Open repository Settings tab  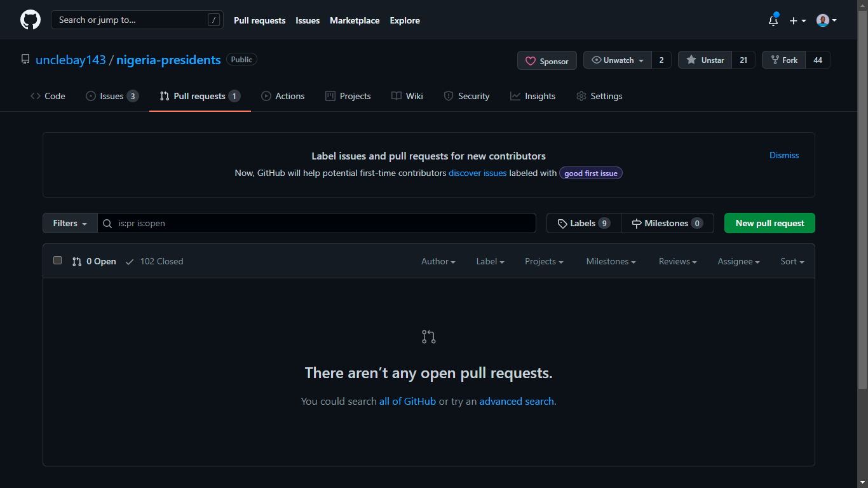coord(599,96)
